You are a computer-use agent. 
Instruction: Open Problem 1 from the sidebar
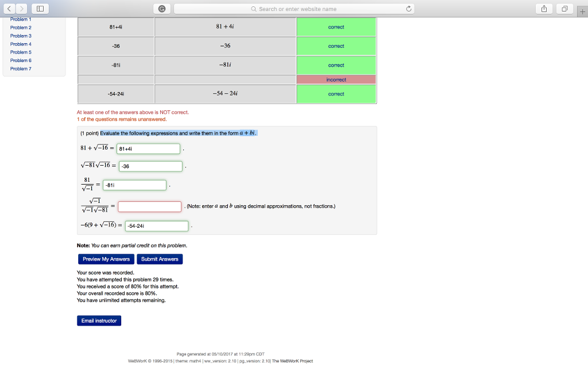click(x=20, y=19)
